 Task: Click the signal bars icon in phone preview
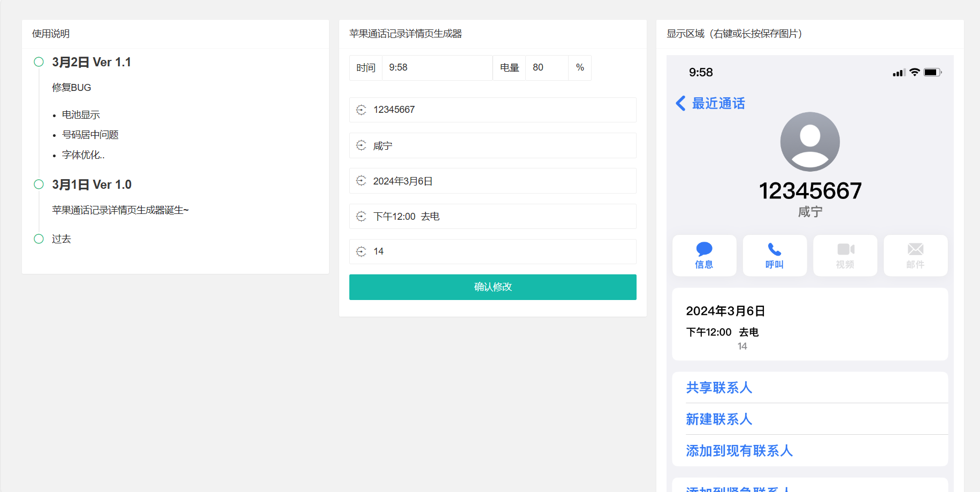(x=899, y=73)
